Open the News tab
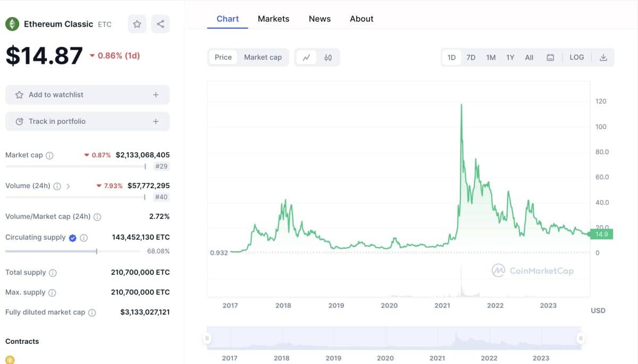This screenshot has height=364, width=638. pyautogui.click(x=320, y=19)
